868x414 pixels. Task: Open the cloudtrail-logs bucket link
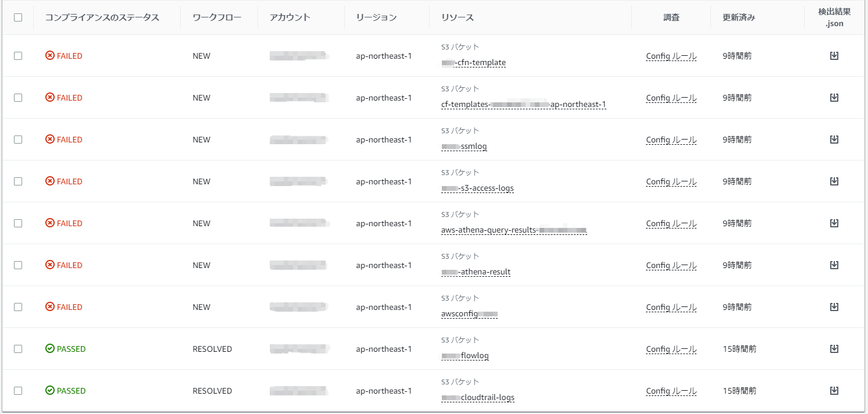[478, 398]
